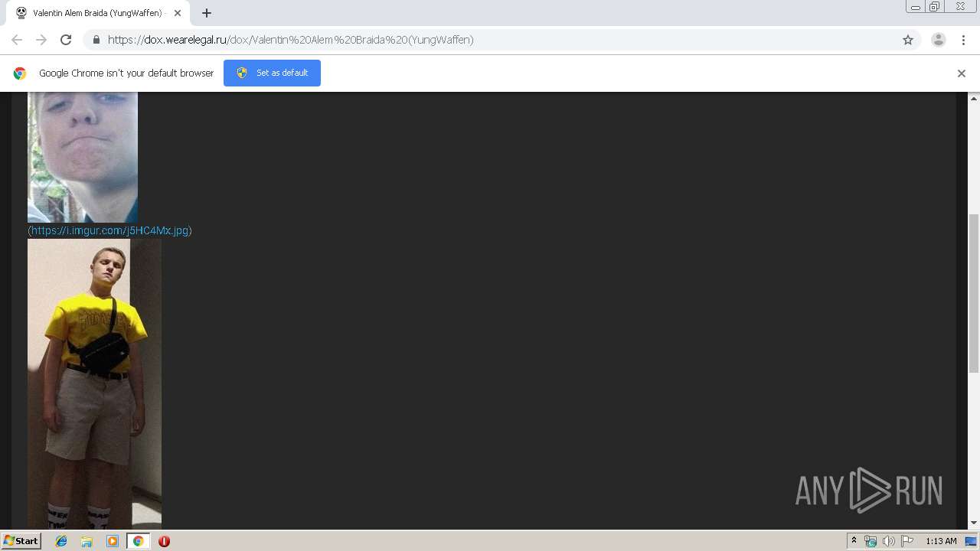Click the scrollbar up arrow

(x=974, y=99)
